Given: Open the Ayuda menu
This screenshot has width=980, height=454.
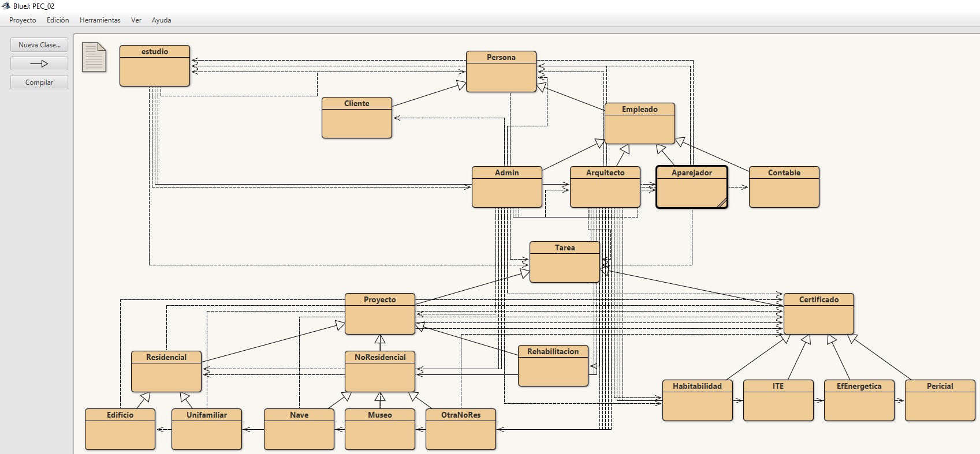Looking at the screenshot, I should coord(161,20).
